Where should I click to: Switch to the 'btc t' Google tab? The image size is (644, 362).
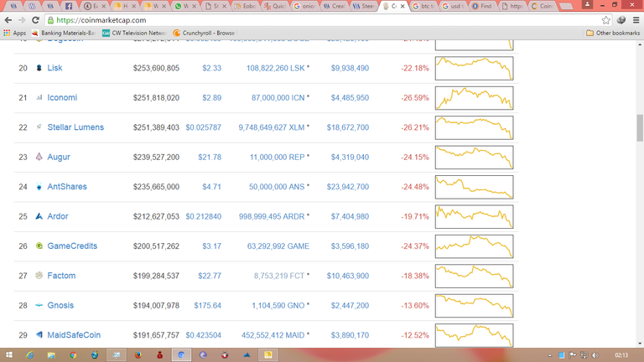tap(423, 6)
